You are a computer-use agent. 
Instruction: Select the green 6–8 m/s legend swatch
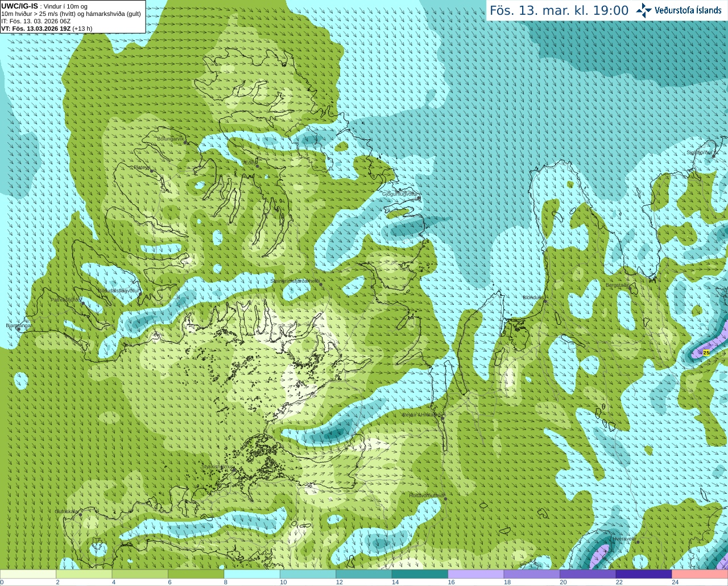pos(196,574)
